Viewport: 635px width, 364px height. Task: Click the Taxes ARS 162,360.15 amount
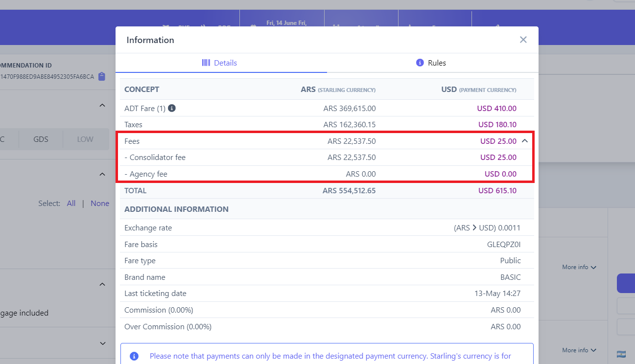[350, 125]
